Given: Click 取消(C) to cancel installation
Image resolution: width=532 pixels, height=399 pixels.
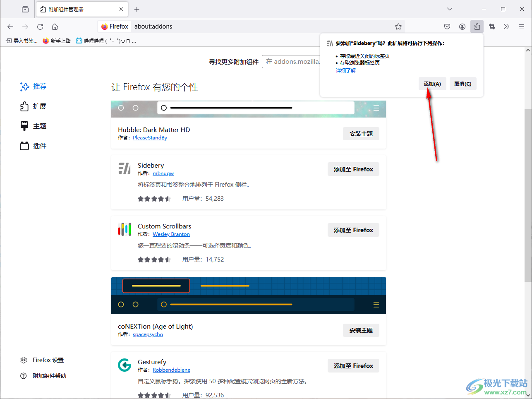Looking at the screenshot, I should pyautogui.click(x=463, y=84).
